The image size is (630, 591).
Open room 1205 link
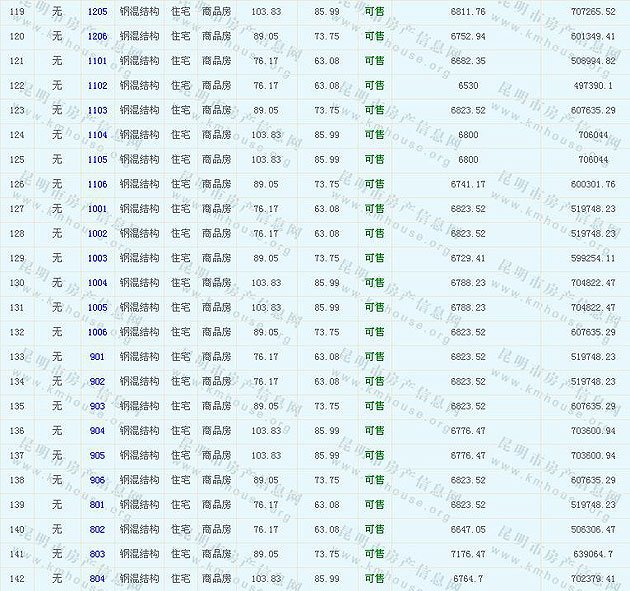[x=97, y=11]
